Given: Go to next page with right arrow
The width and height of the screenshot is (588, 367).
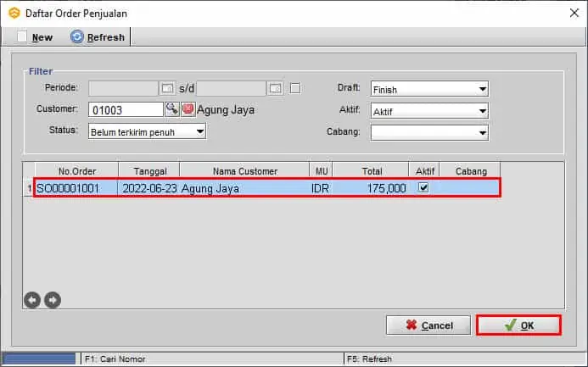Looking at the screenshot, I should click(53, 300).
